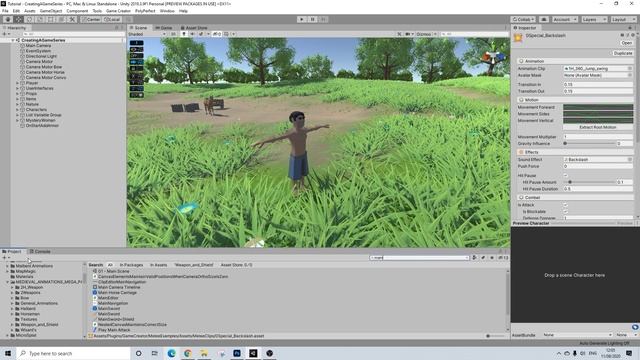The width and height of the screenshot is (640, 360).
Task: Select the Scale tool in the toolbar
Action: pos(40,19)
